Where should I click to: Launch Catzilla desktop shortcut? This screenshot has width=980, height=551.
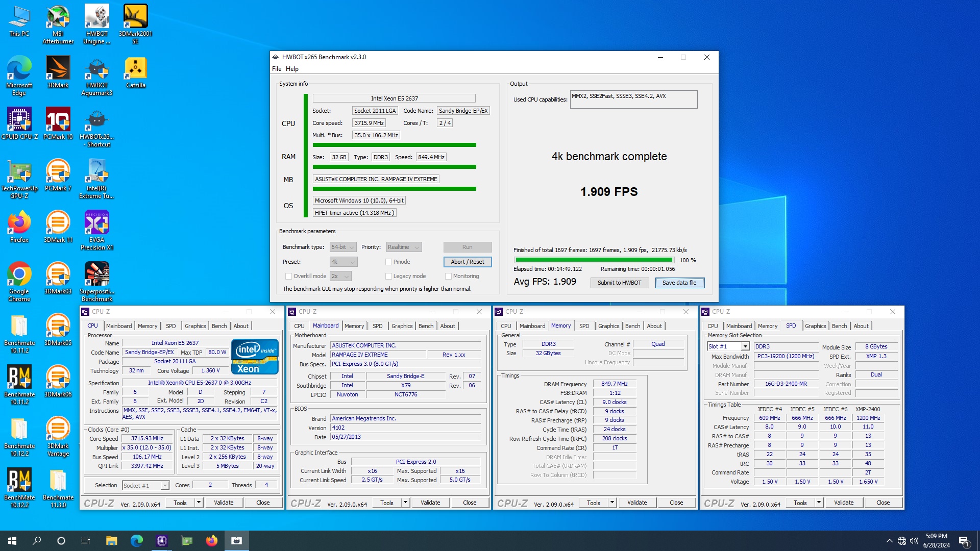(135, 72)
